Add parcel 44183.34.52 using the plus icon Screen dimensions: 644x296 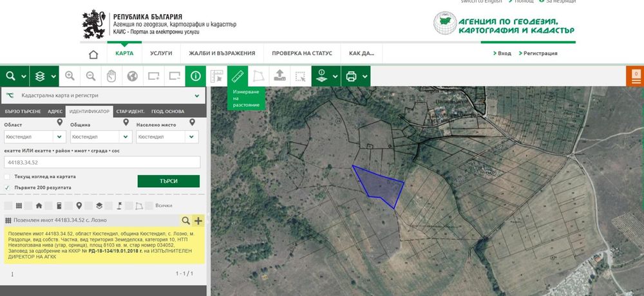pos(198,221)
